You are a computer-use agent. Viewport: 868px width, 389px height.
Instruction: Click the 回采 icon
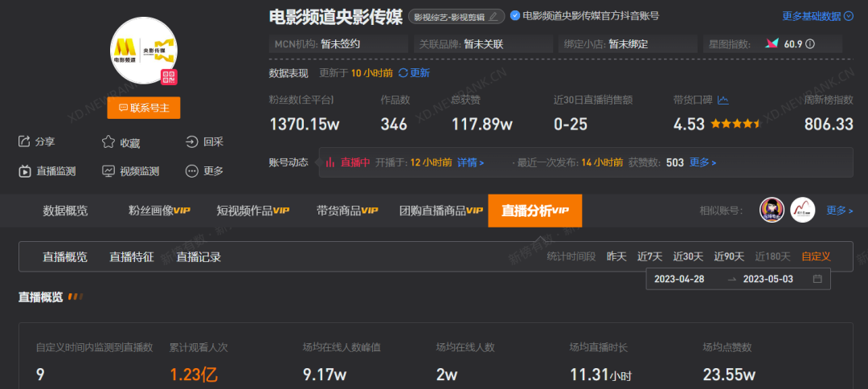(191, 142)
